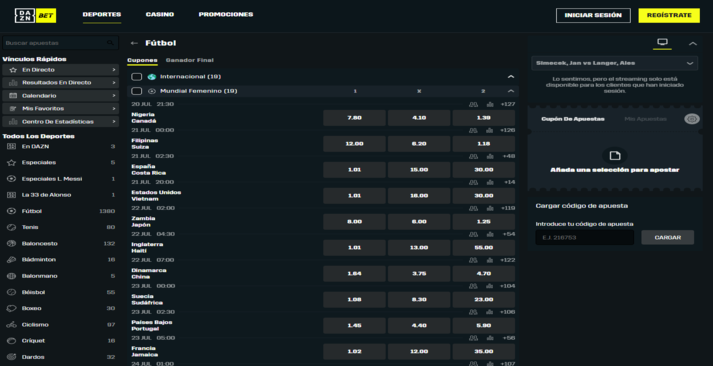This screenshot has width=713, height=366.
Task: Open the head-to-head icon for España vs Costa Rica
Action: tap(473, 156)
